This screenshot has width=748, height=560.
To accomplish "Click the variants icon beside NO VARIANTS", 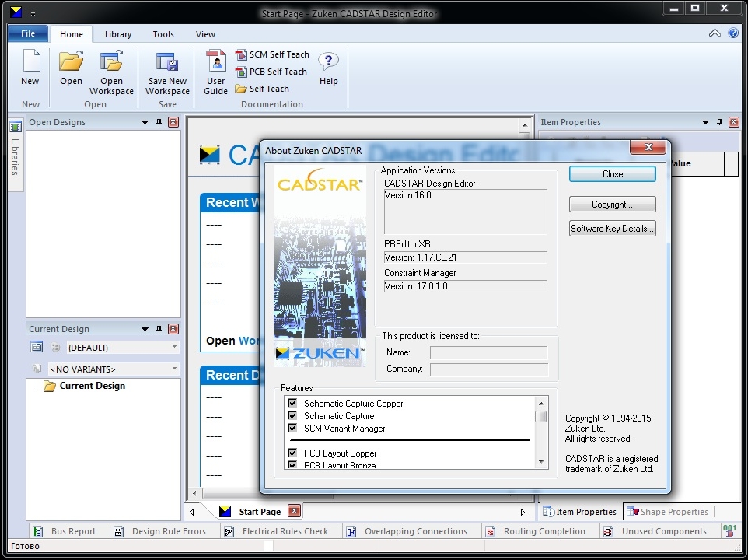I will coord(37,368).
